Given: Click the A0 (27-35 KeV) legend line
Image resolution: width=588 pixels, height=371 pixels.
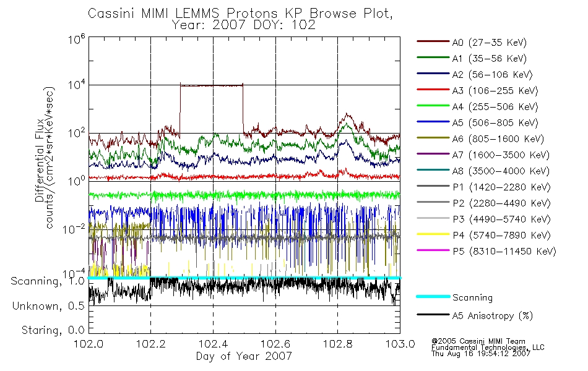Looking at the screenshot, I should tap(433, 41).
